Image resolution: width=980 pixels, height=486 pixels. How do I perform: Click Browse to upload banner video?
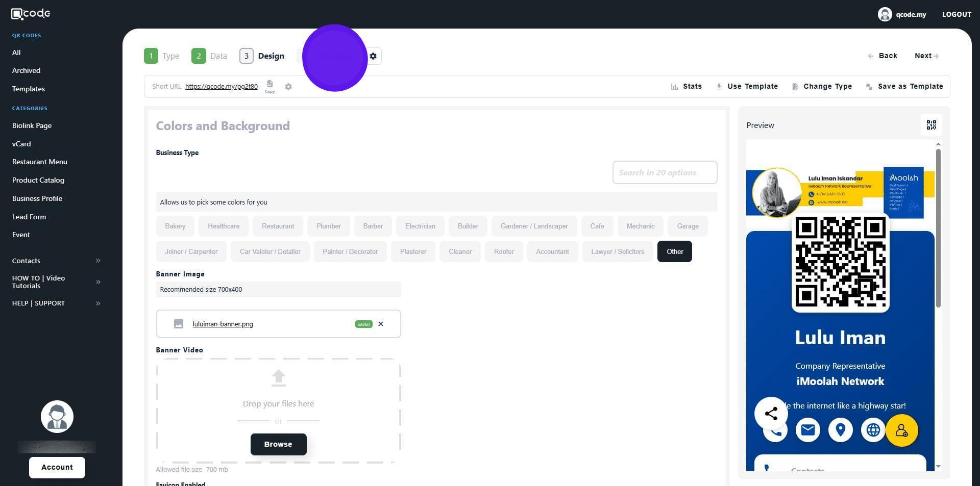278,444
